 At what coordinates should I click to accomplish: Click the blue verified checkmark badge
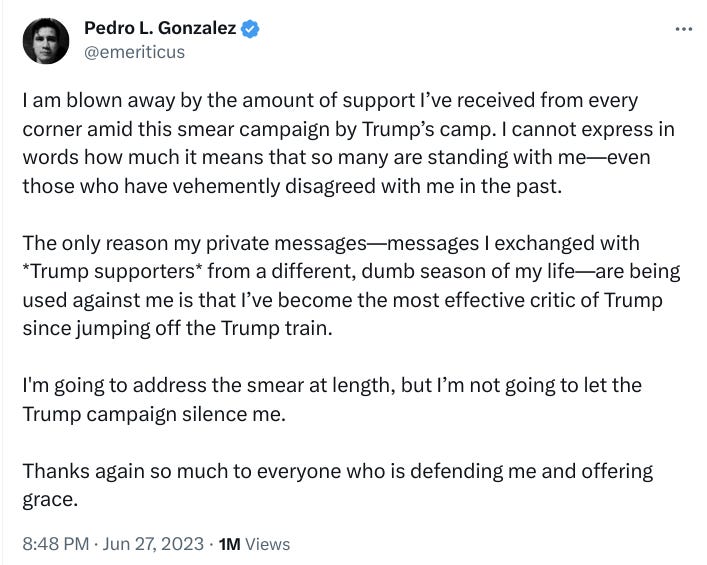[250, 28]
